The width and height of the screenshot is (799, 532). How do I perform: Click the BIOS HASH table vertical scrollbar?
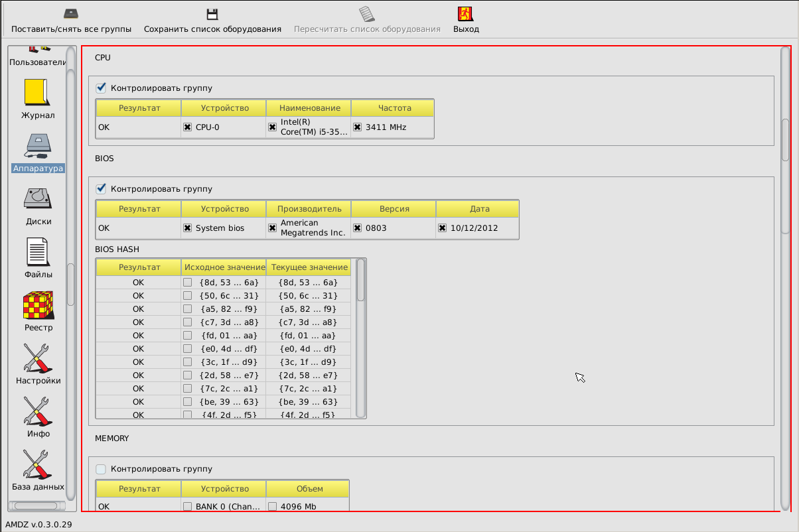tap(361, 338)
